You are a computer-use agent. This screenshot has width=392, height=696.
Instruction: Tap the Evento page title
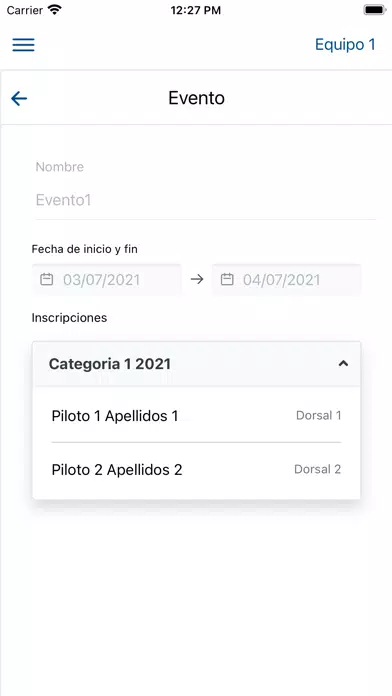pos(196,98)
